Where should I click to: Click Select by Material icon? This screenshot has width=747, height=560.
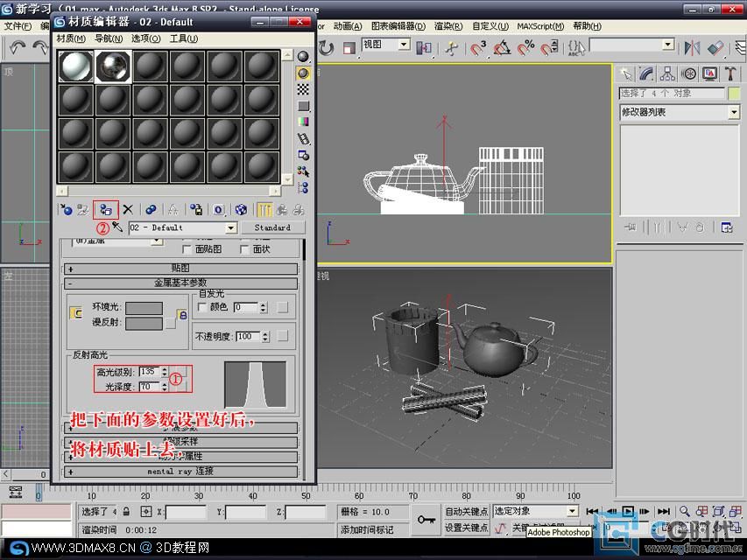303,171
